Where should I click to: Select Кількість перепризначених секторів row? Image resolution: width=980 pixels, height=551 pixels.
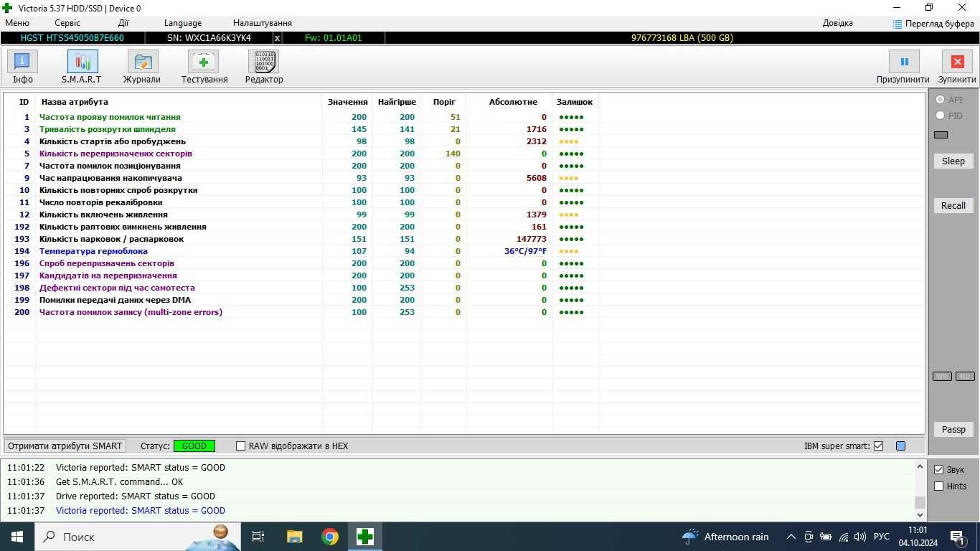[301, 154]
